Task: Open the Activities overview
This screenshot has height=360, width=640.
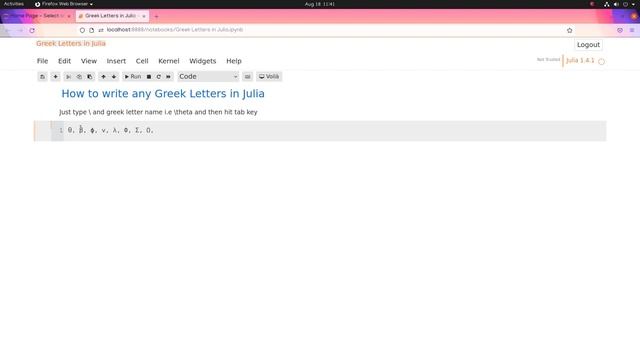Action: (13, 4)
